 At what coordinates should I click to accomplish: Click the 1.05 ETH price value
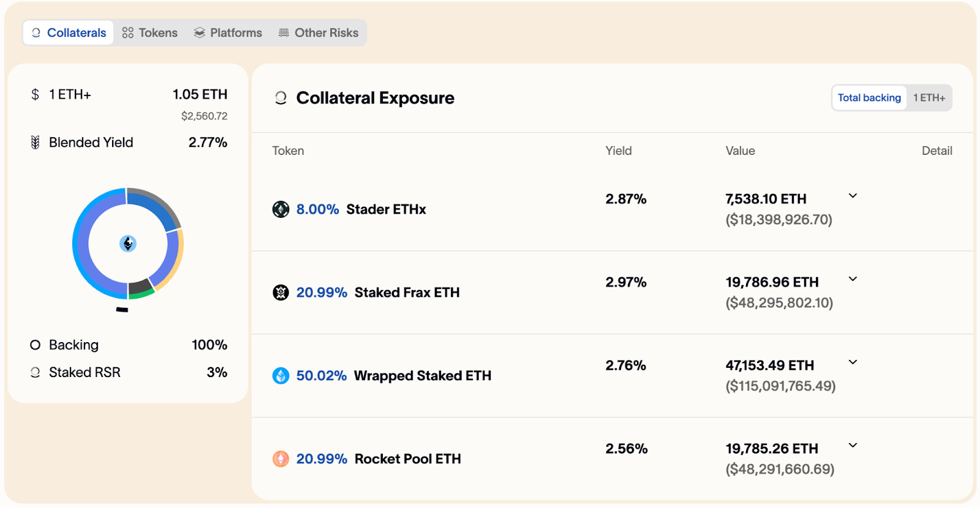[x=200, y=94]
